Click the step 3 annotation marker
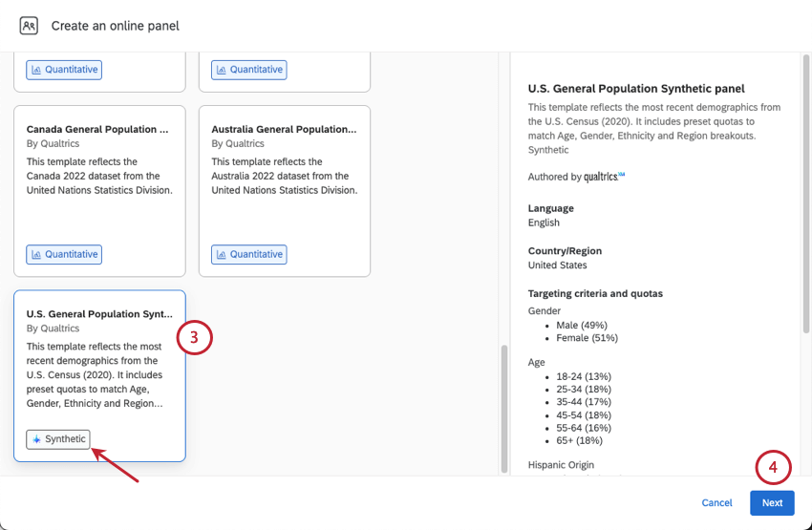The height and width of the screenshot is (530, 812). [194, 337]
